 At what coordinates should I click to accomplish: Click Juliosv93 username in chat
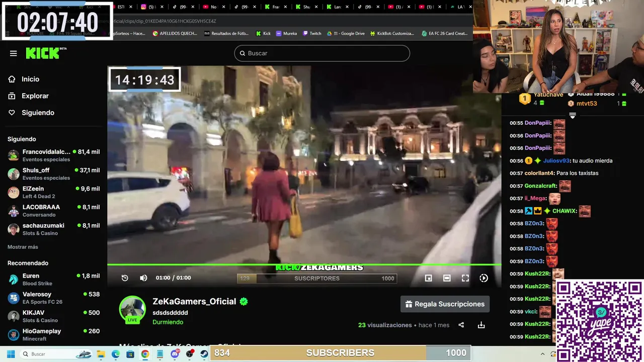[x=555, y=160]
